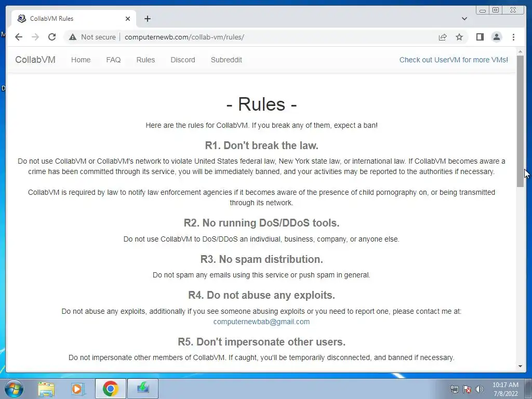Open Chrome's three-dot menu
Viewport: 532px width, 399px height.
513,37
